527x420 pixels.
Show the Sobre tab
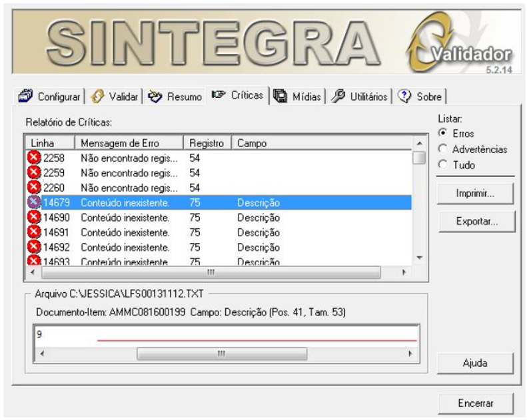[420, 97]
